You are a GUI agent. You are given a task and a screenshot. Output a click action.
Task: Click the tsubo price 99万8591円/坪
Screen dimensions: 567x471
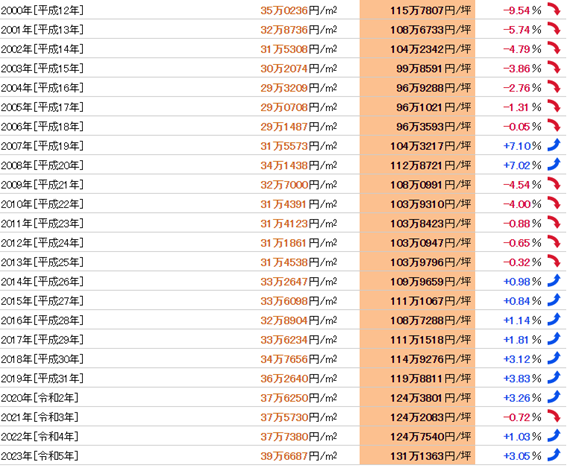coord(434,69)
